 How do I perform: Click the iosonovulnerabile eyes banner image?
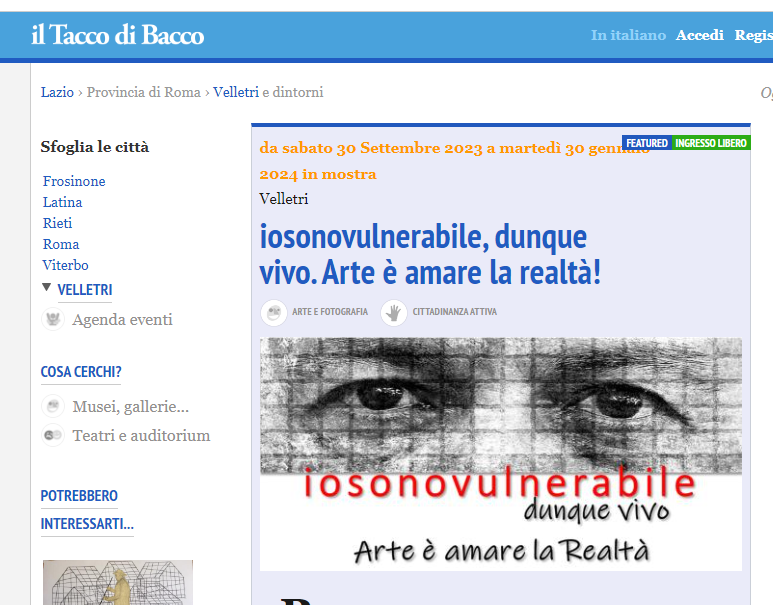500,454
